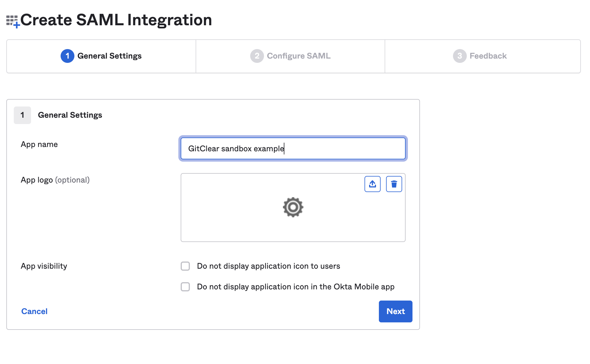Image resolution: width=590 pixels, height=364 pixels.
Task: Focus the App name text field
Action: point(293,148)
